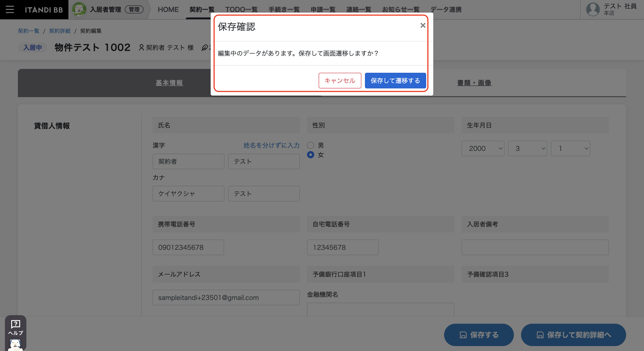Open お知らせ一覧 navigation item
This screenshot has width=644, height=351.
click(x=400, y=9)
